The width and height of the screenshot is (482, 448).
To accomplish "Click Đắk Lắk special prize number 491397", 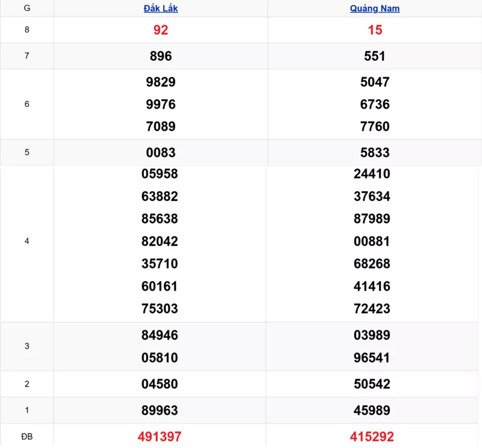I will coord(160,437).
